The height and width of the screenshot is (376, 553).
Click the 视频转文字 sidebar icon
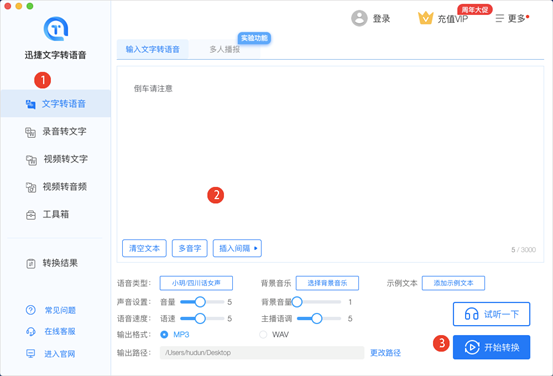31,160
